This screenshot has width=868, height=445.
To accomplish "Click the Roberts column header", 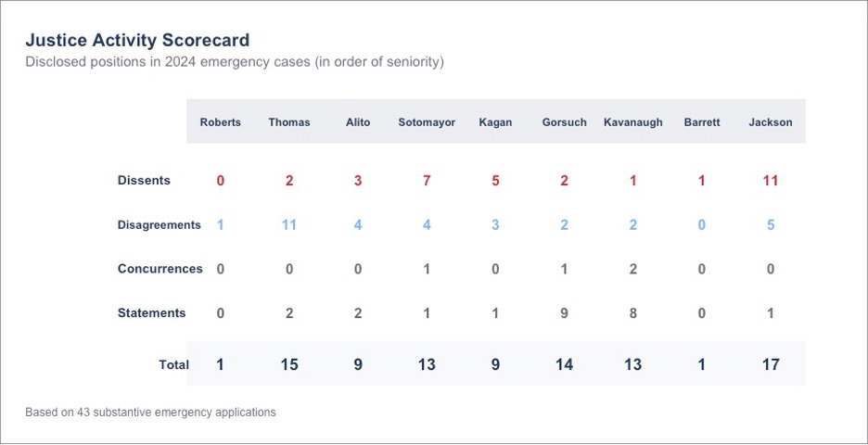I will coord(221,122).
